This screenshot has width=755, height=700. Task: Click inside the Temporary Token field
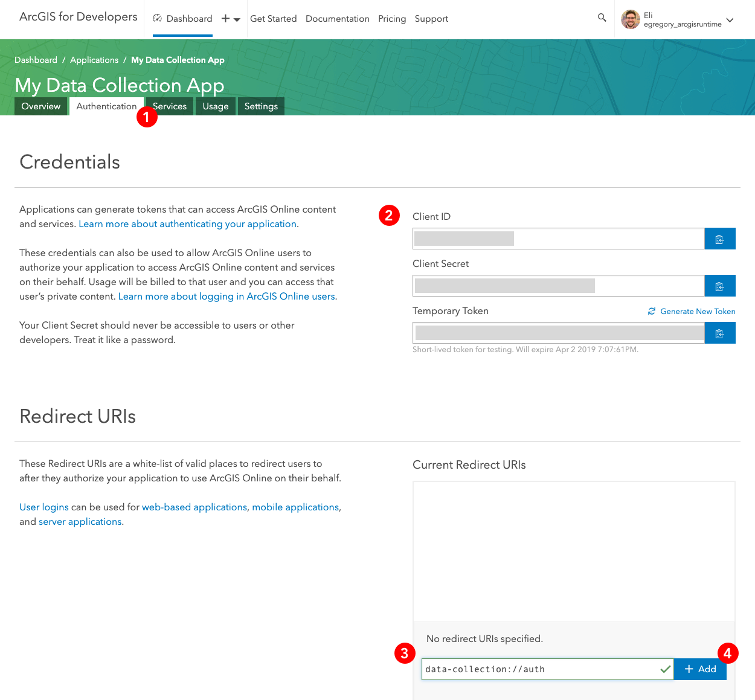click(x=559, y=333)
